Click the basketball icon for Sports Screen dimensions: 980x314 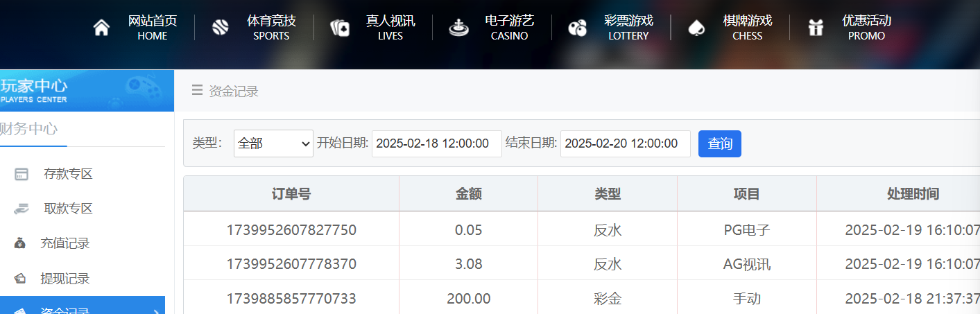[220, 28]
